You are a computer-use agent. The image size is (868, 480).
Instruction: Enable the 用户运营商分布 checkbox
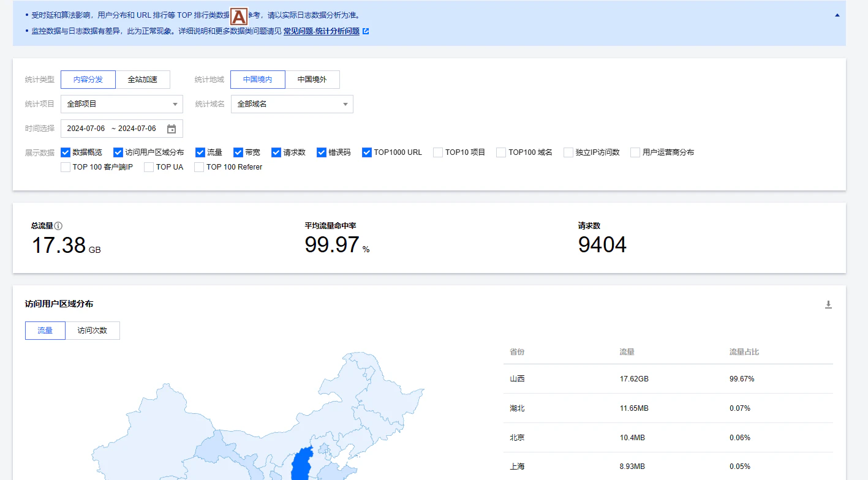(635, 152)
